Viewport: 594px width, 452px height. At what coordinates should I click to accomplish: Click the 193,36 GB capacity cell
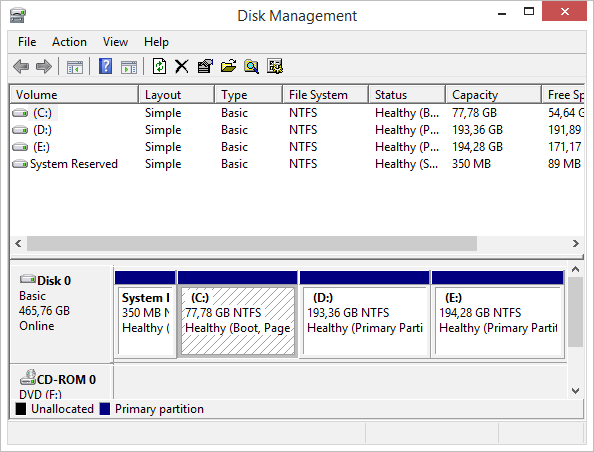coord(477,130)
